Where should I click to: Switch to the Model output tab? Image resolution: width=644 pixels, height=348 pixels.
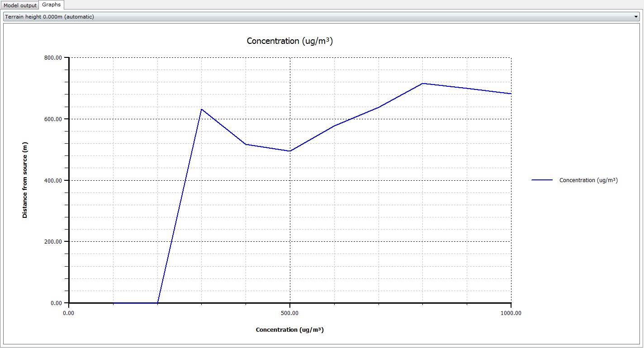20,5
